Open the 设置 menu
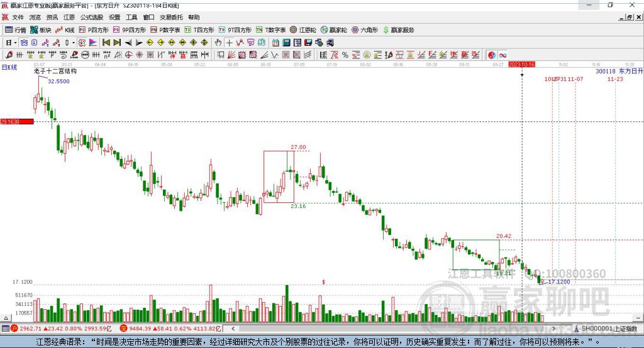 pyautogui.click(x=114, y=17)
